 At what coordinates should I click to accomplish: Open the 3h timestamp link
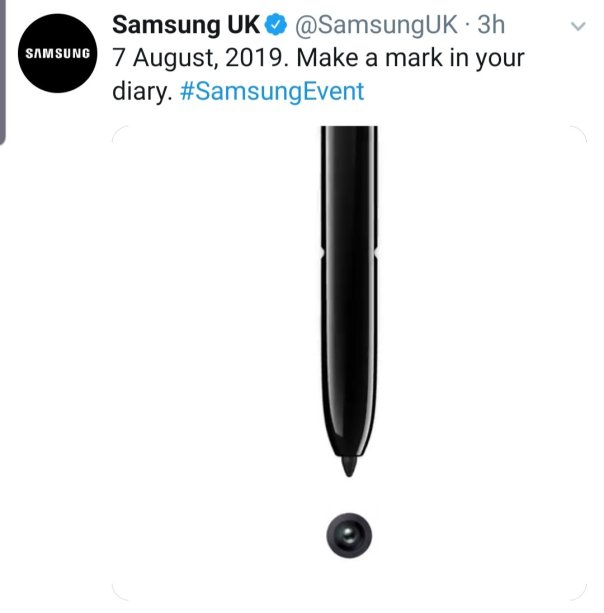[491, 25]
